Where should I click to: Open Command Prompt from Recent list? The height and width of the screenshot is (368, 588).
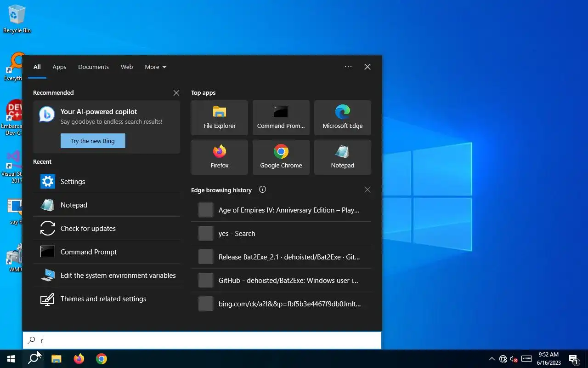107,252
